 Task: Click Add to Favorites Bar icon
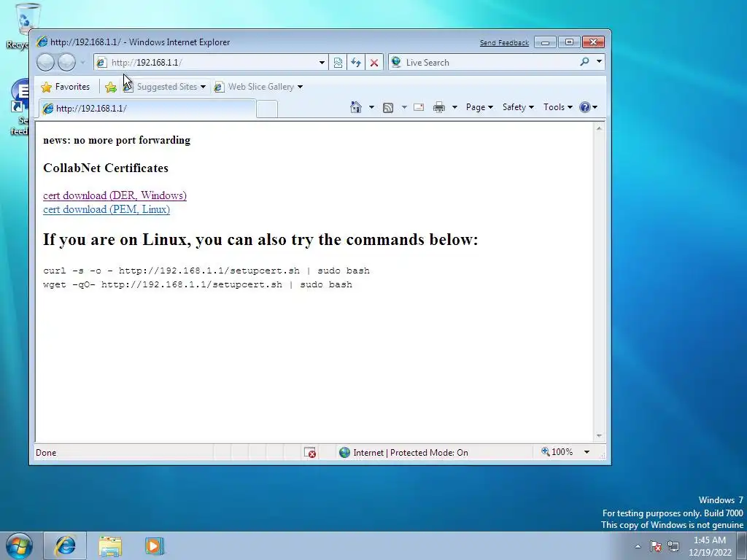click(x=111, y=87)
